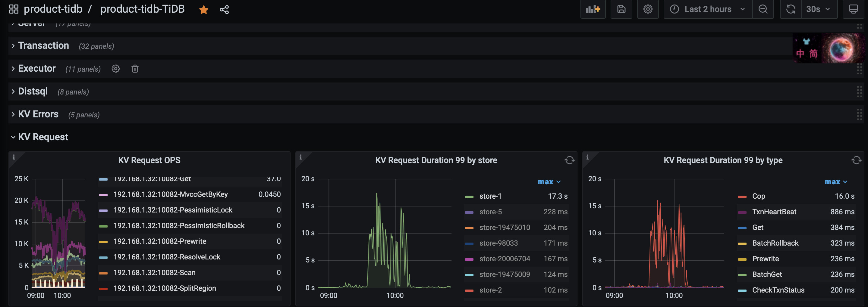868x307 pixels.
Task: Click the zoom out time range icon
Action: pyautogui.click(x=763, y=9)
